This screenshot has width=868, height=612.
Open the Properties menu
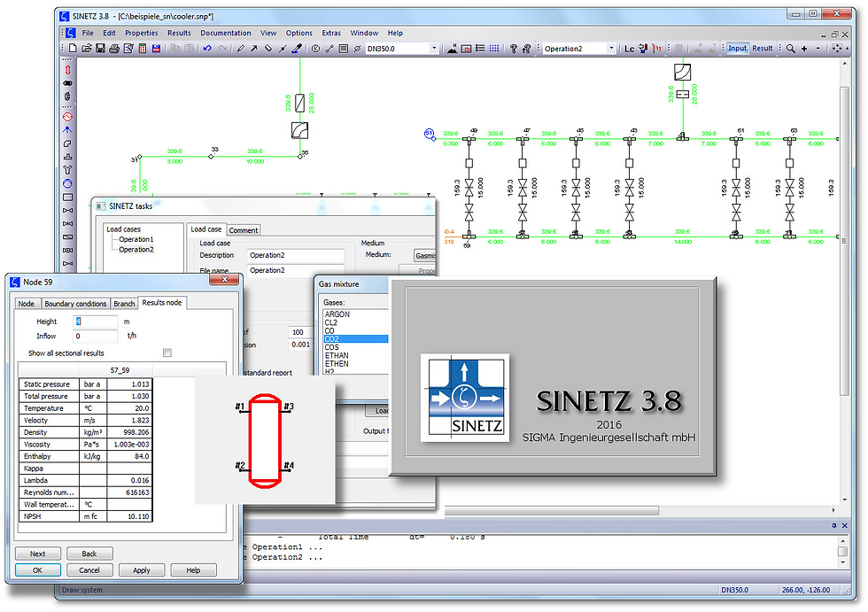(x=141, y=33)
